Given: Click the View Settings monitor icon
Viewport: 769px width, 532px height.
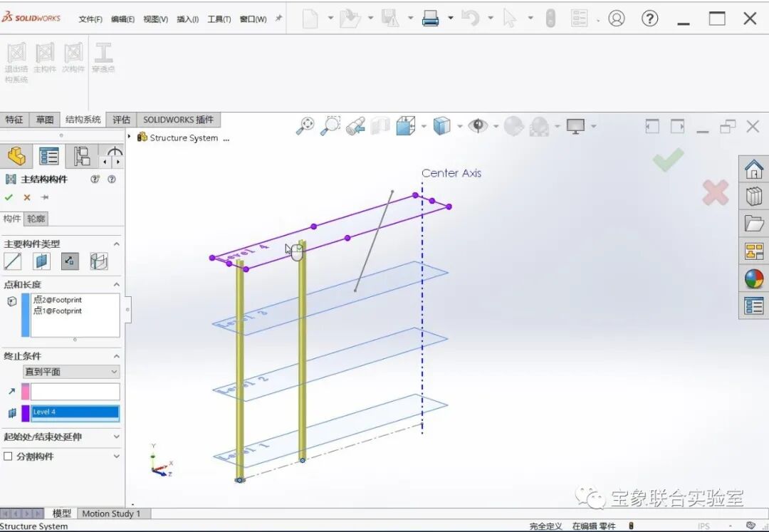Looking at the screenshot, I should coord(575,126).
